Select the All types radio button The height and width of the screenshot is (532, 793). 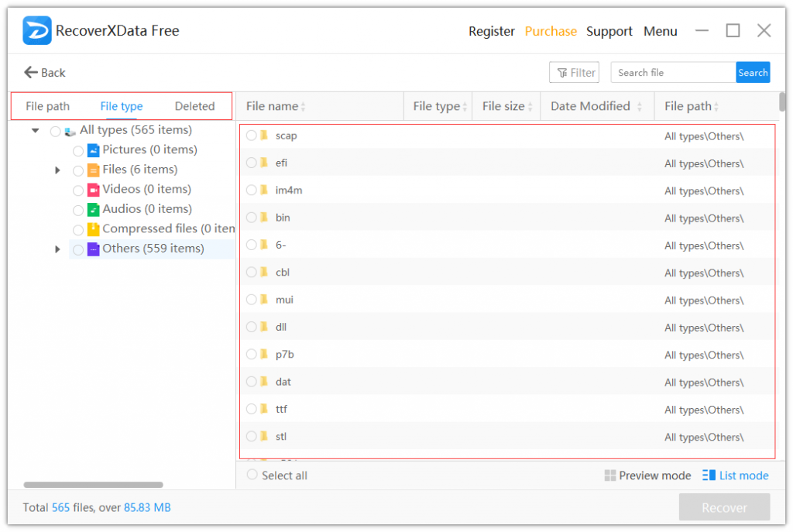(55, 130)
